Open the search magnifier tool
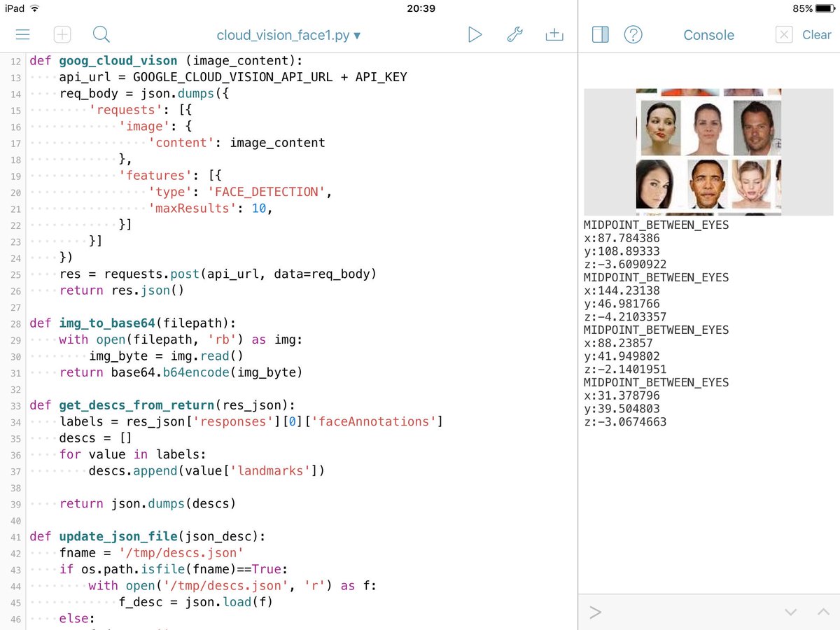 101,34
